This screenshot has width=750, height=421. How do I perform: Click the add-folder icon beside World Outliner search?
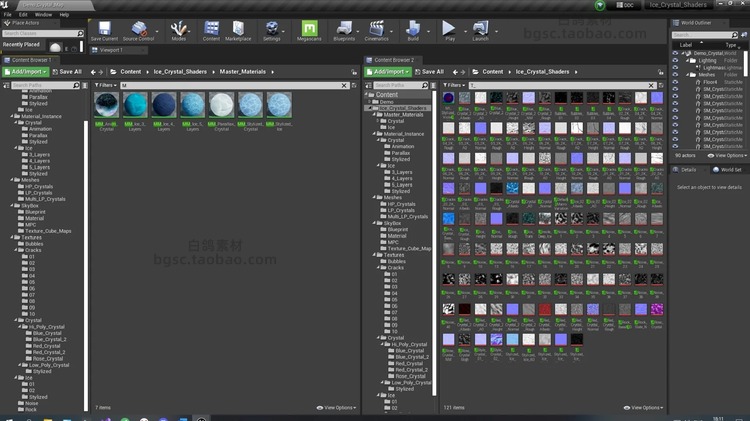coord(744,34)
